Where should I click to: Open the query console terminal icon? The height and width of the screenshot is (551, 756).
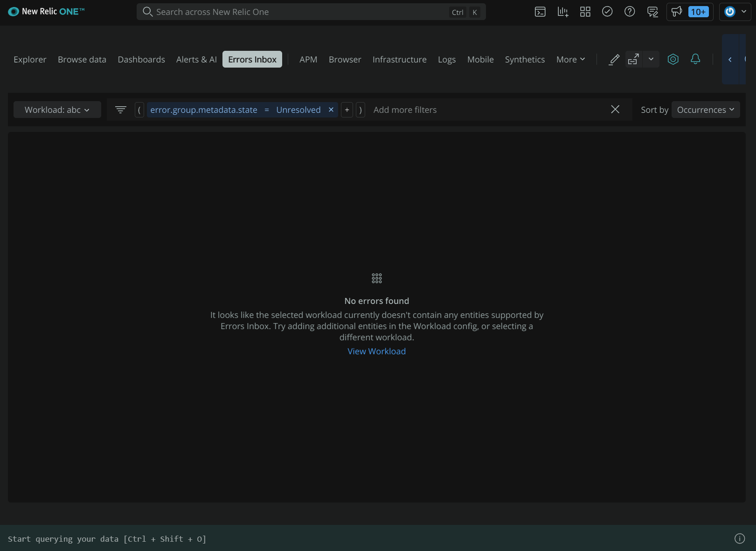[x=540, y=12]
